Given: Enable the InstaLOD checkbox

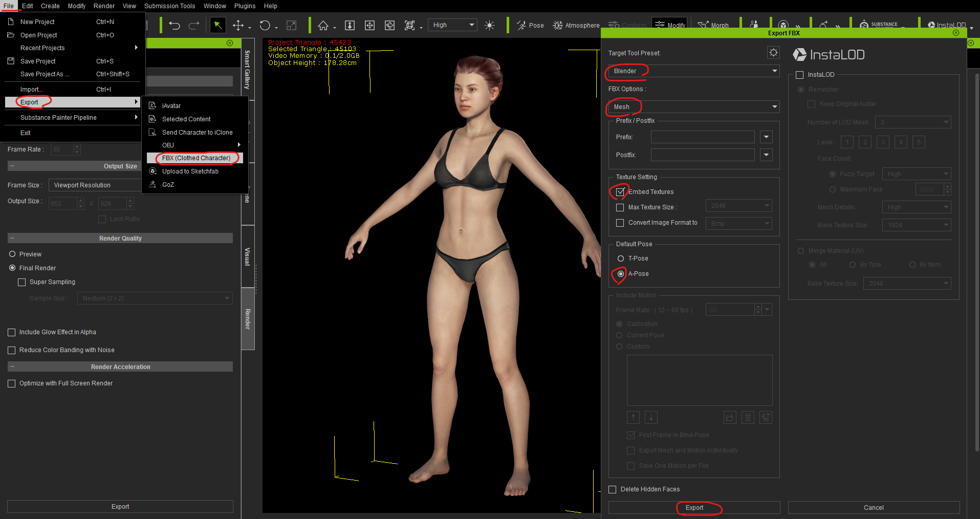Looking at the screenshot, I should point(800,75).
